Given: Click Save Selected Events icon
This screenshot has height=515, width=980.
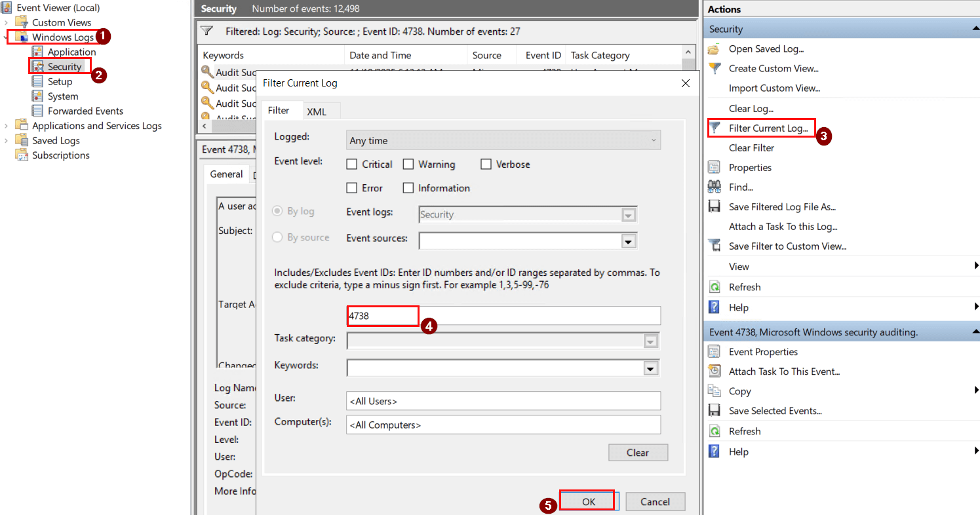Looking at the screenshot, I should (714, 410).
